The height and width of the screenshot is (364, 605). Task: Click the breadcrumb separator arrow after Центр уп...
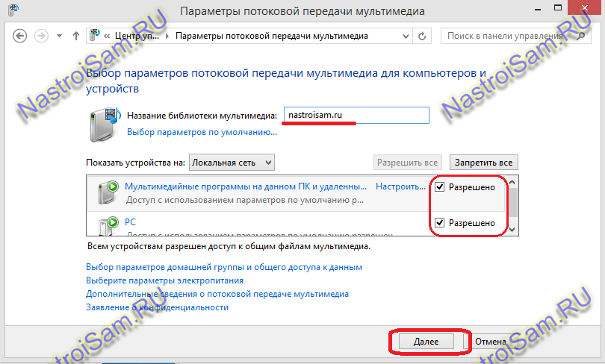(x=167, y=37)
